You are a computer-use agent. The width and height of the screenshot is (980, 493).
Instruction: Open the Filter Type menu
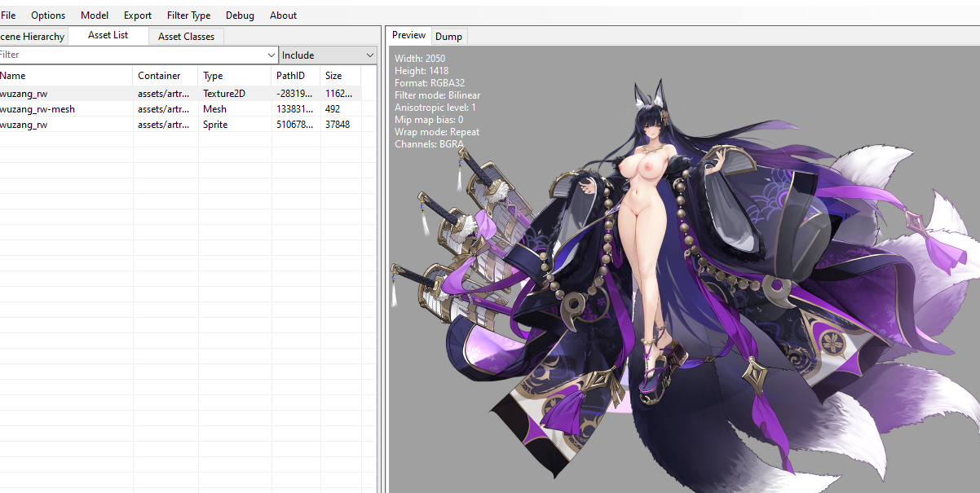(x=188, y=15)
